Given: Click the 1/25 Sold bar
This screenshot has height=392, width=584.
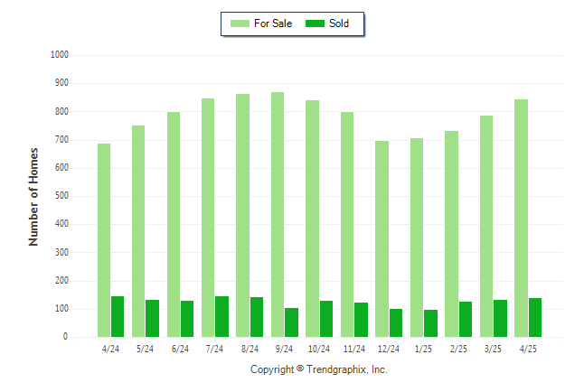Looking at the screenshot, I should (x=430, y=323).
